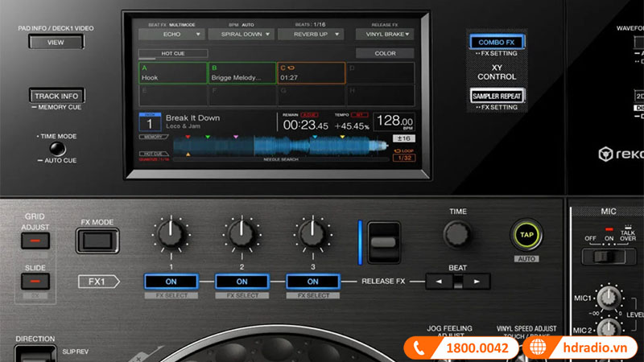Toggle FX 1 ON button
Viewport: 644px width, 362px height.
point(171,282)
